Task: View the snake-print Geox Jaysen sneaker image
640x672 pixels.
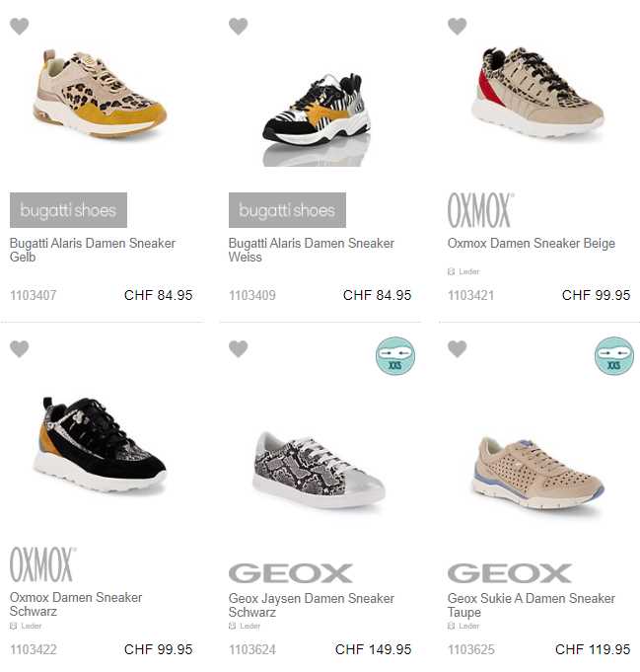Action: coord(320,470)
